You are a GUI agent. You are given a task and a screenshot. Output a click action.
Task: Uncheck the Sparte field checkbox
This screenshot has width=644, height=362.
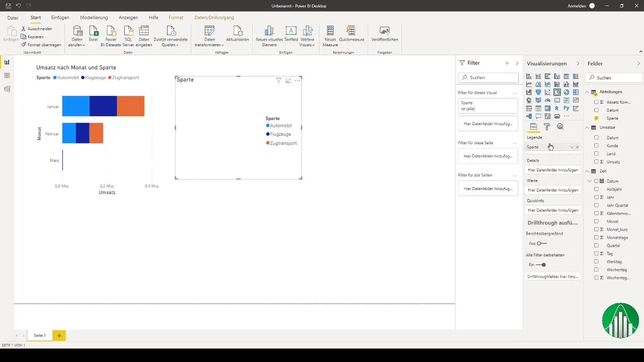pos(596,118)
